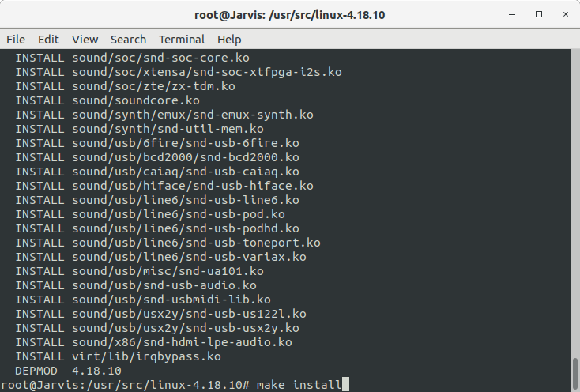Click the snd-usb-6fire.ko line

point(157,144)
